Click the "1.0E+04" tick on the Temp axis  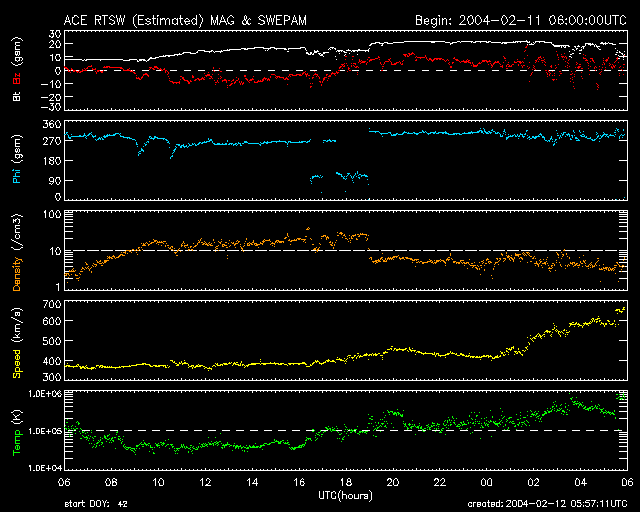pyautogui.click(x=45, y=468)
